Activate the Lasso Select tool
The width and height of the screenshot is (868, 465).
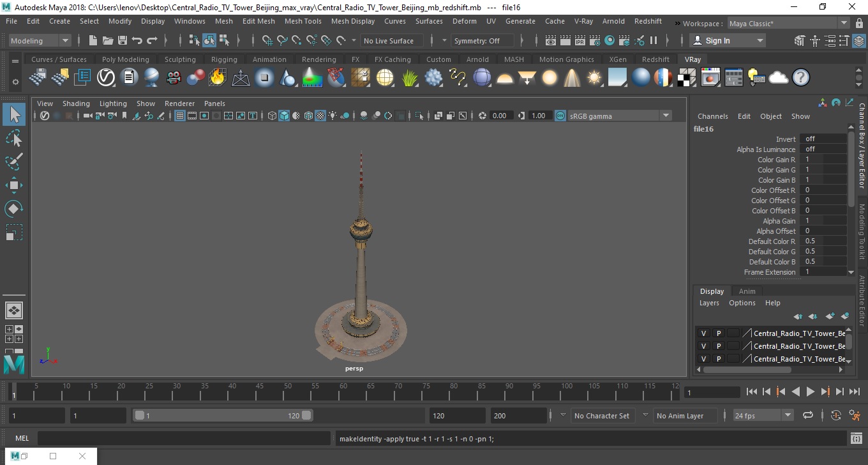tap(14, 139)
